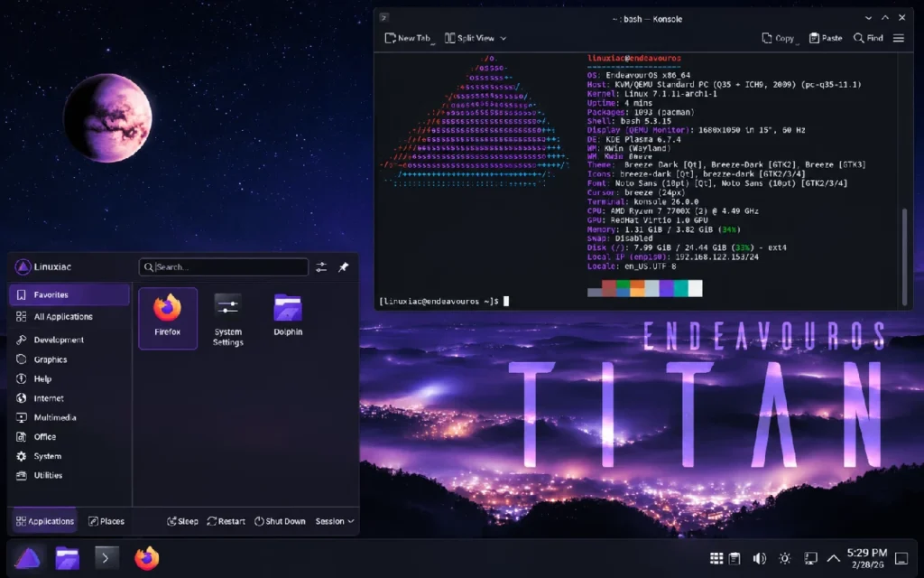Open the Development category
Viewport: 924px width, 578px height.
(x=69, y=340)
